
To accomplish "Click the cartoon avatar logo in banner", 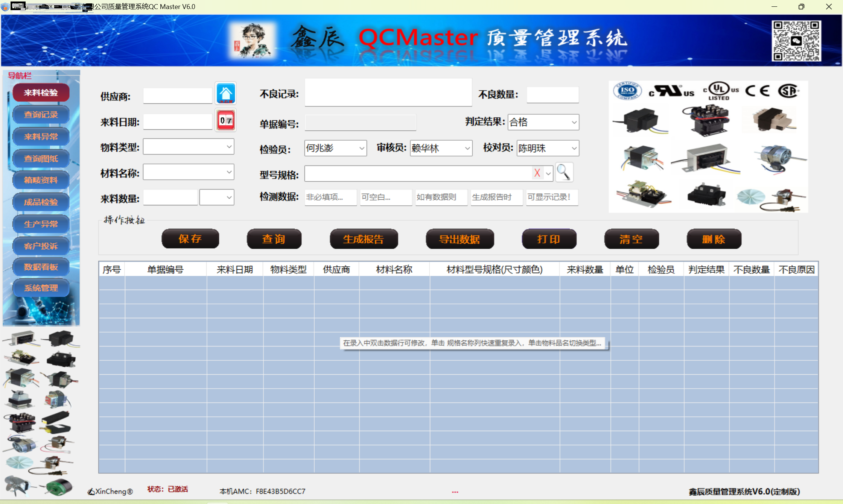I will click(253, 40).
